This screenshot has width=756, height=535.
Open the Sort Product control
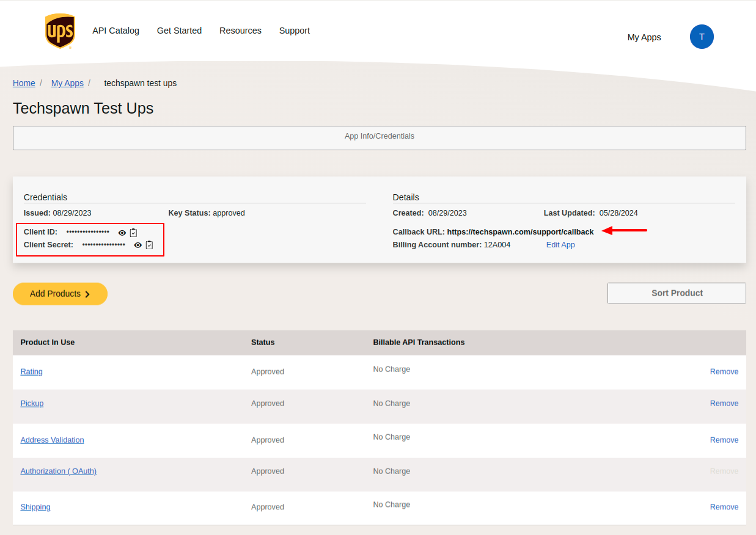[677, 293]
